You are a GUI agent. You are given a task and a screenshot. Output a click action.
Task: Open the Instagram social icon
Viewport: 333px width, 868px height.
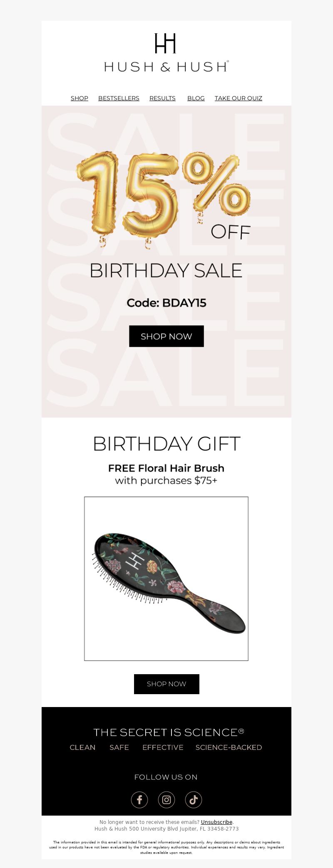click(166, 799)
